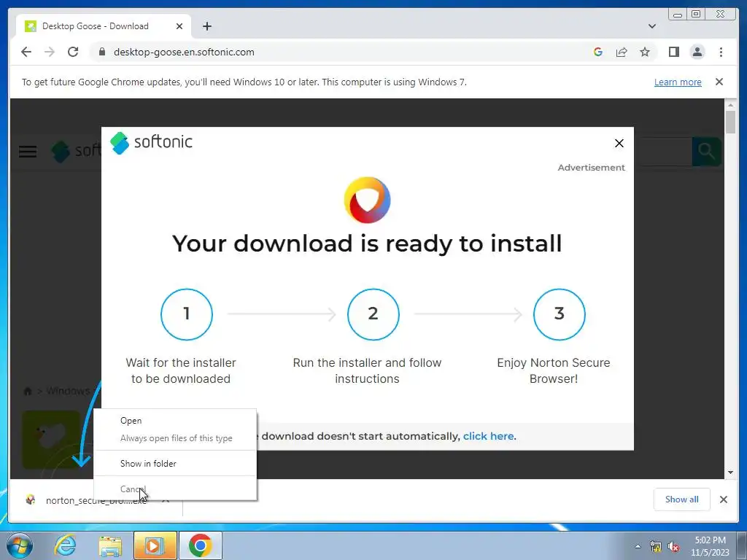747x560 pixels.
Task: Open the Softonic hamburger menu
Action: [x=28, y=152]
